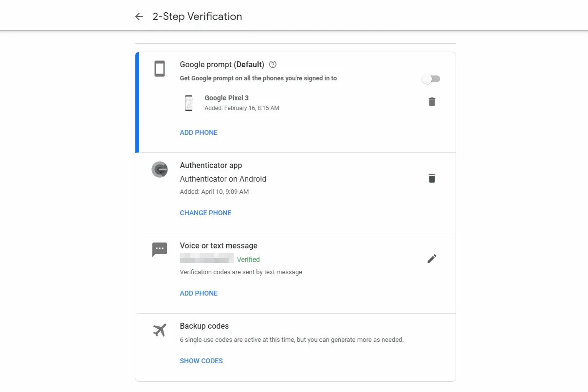Click the Authenticator app logo icon
The height and width of the screenshot is (392, 588).
pyautogui.click(x=160, y=169)
